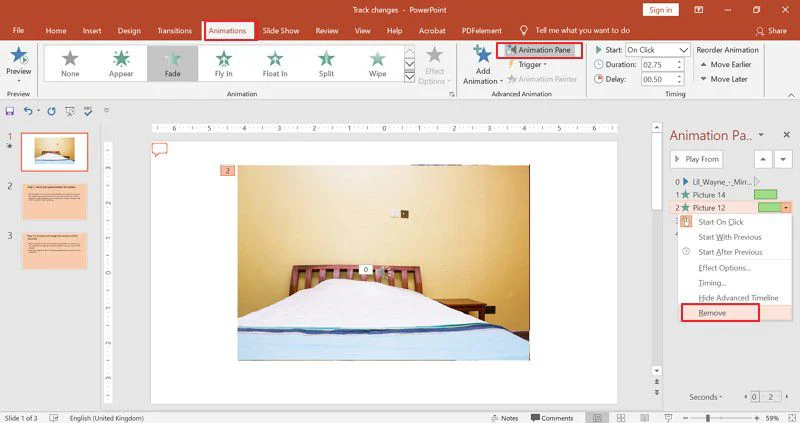Click Move Later button
800x423 pixels.
point(723,79)
